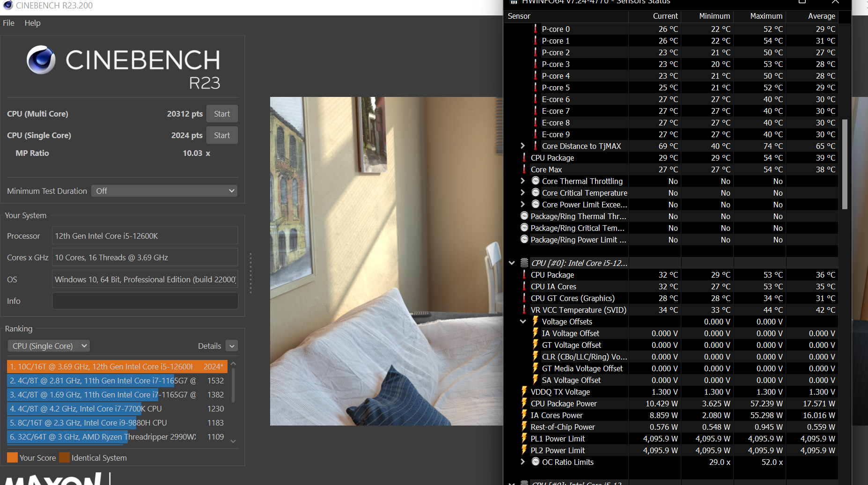Click GT Media Voltage Offset lightning icon
The image size is (868, 485).
(x=536, y=368)
